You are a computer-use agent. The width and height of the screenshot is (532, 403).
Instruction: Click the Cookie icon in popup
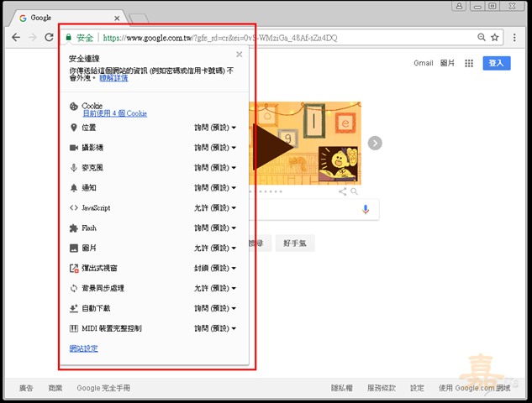pos(74,107)
